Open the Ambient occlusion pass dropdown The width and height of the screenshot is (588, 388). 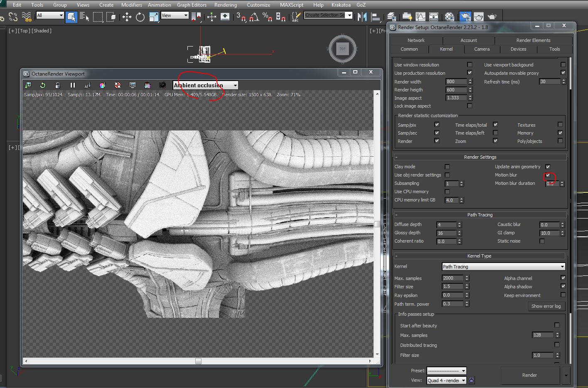205,85
